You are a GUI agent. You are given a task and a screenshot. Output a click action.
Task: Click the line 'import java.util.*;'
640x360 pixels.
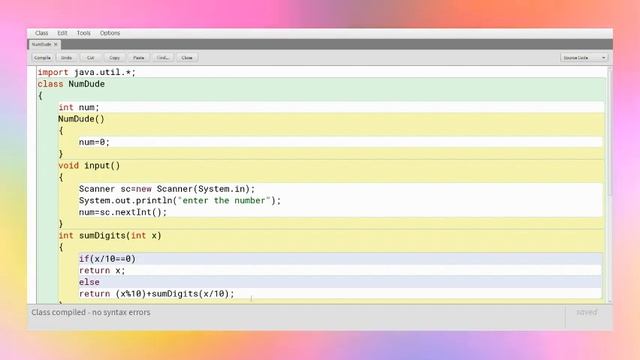pyautogui.click(x=87, y=72)
